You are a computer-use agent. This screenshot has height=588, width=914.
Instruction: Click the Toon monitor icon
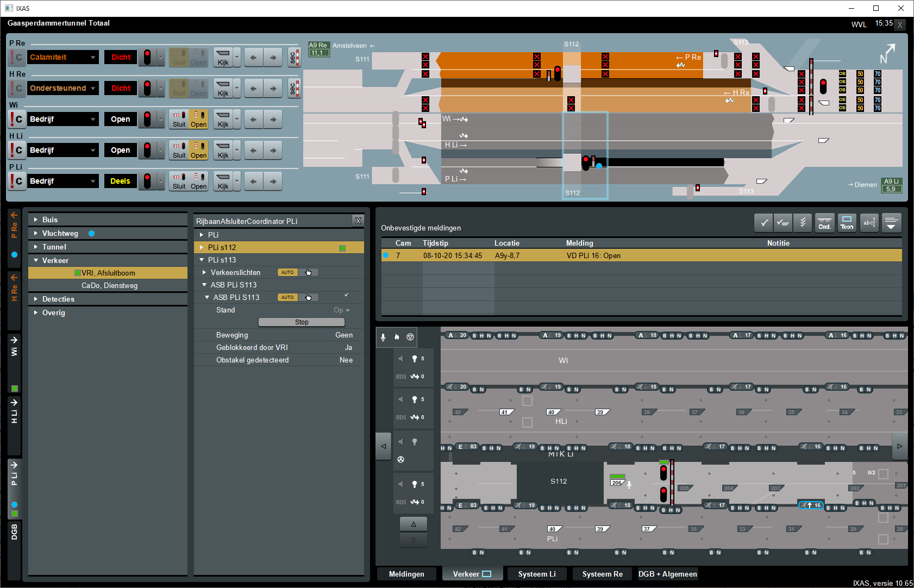847,222
